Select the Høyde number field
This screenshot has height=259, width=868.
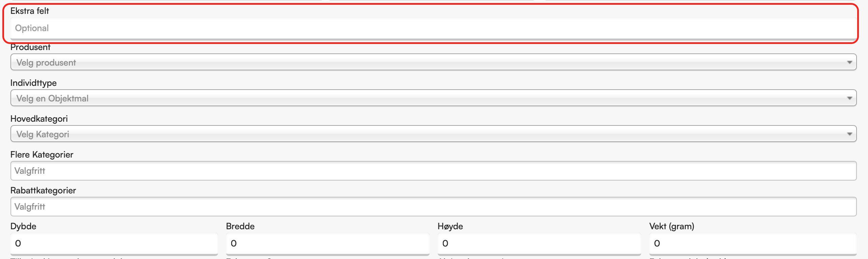[x=539, y=243]
